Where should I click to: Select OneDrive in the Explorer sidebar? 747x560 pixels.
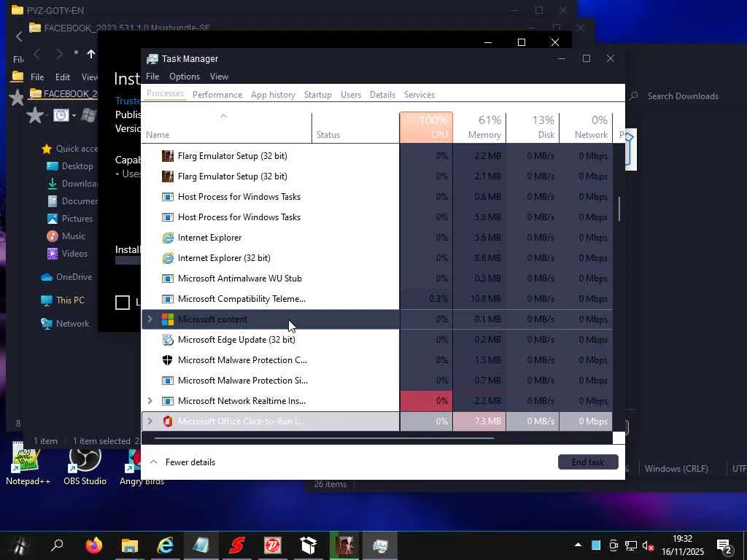pyautogui.click(x=66, y=277)
